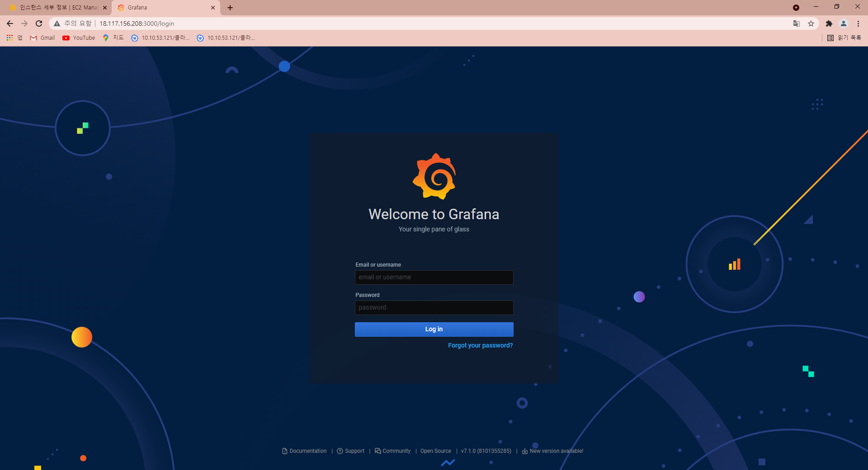Viewport: 868px width, 470px height.
Task: Go back with the browser back arrow
Action: pyautogui.click(x=10, y=23)
